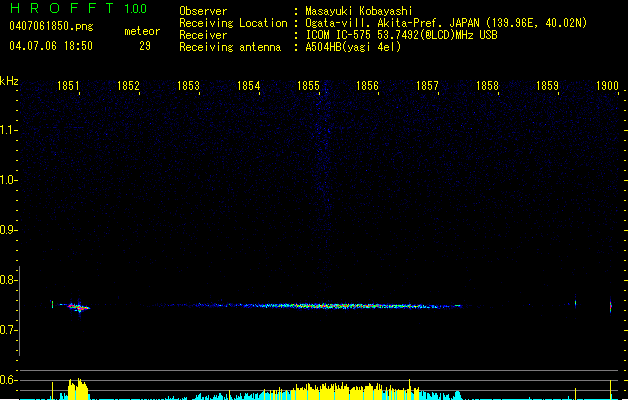Click the 0.7 frequency axis label
This screenshot has height=400, width=629.
point(7,330)
